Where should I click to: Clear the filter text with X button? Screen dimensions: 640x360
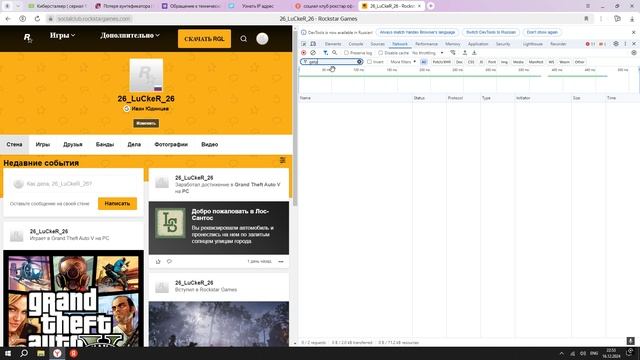pos(359,62)
